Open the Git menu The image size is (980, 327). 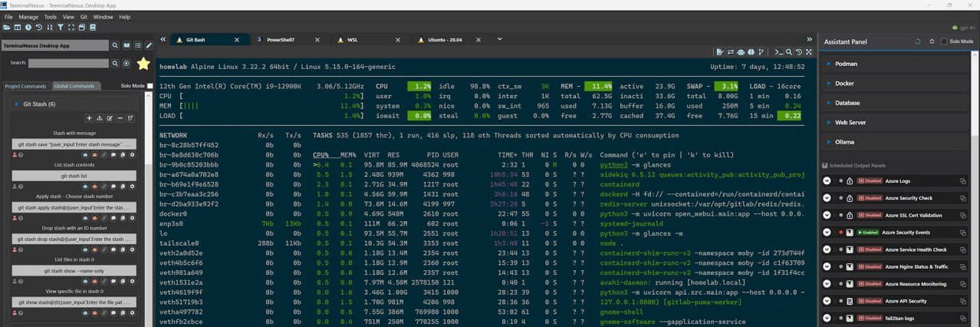(x=84, y=16)
